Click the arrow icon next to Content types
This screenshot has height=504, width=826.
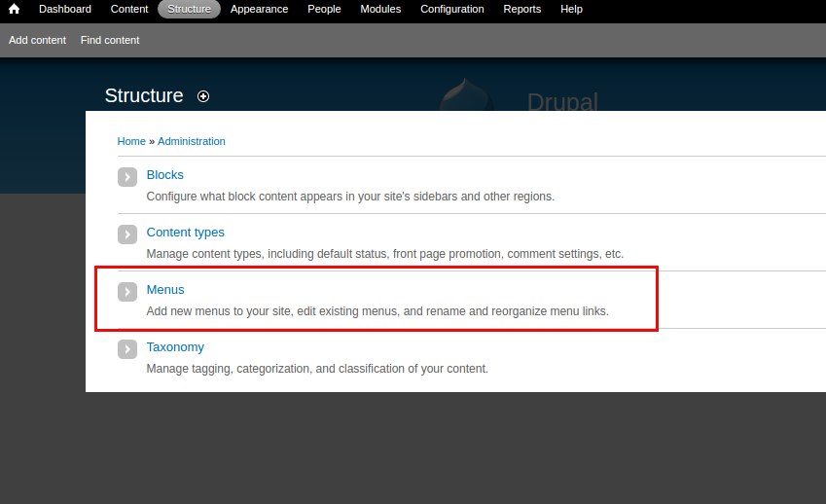coord(127,234)
